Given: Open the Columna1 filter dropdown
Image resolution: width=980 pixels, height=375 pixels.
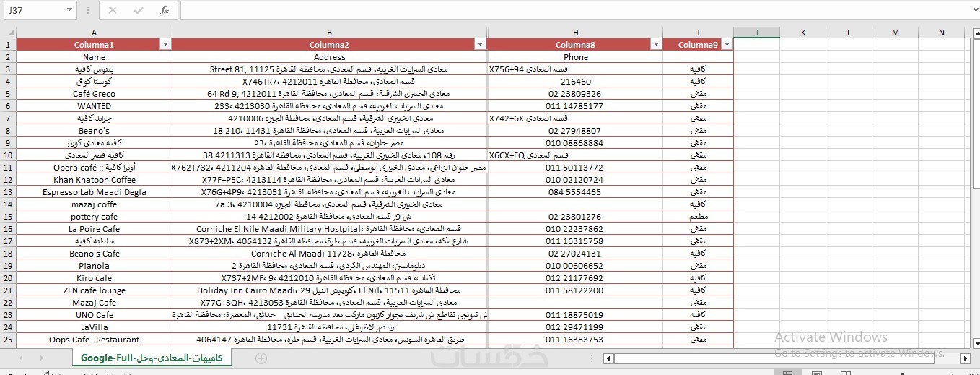Looking at the screenshot, I should click(165, 45).
